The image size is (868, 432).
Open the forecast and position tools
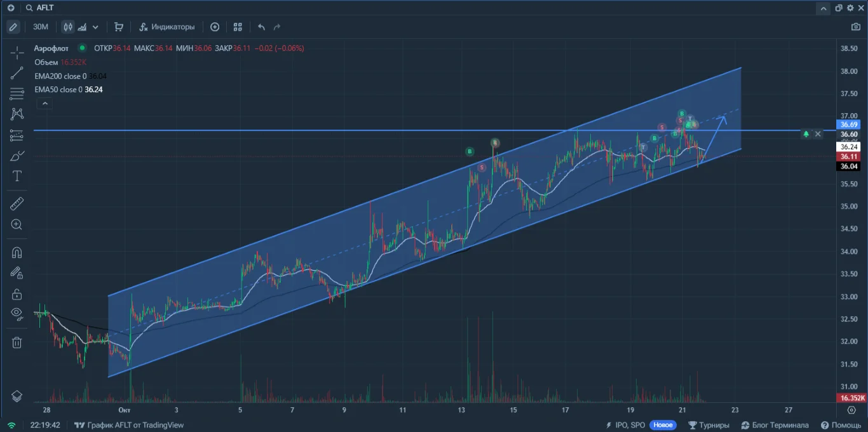pyautogui.click(x=17, y=135)
